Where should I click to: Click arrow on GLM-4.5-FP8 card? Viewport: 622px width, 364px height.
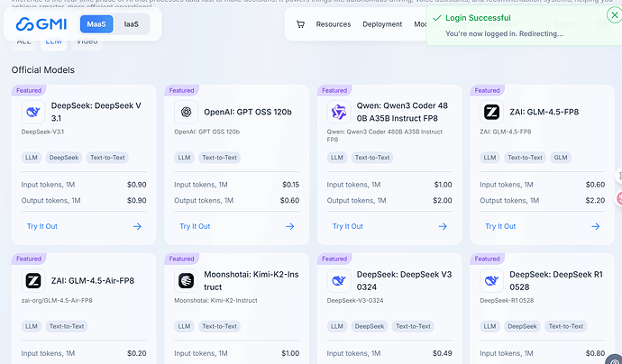click(x=596, y=226)
